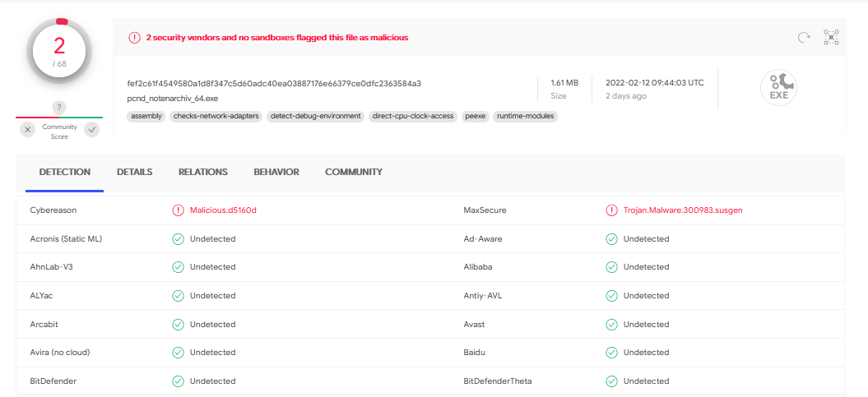Click the green check icon for Antiy-AVL
Image resolution: width=868 pixels, height=397 pixels.
coord(611,296)
